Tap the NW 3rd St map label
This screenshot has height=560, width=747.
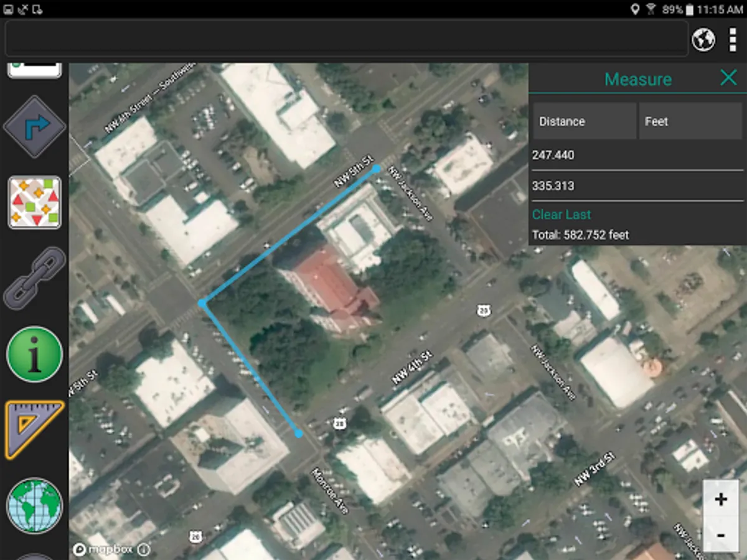pos(594,470)
